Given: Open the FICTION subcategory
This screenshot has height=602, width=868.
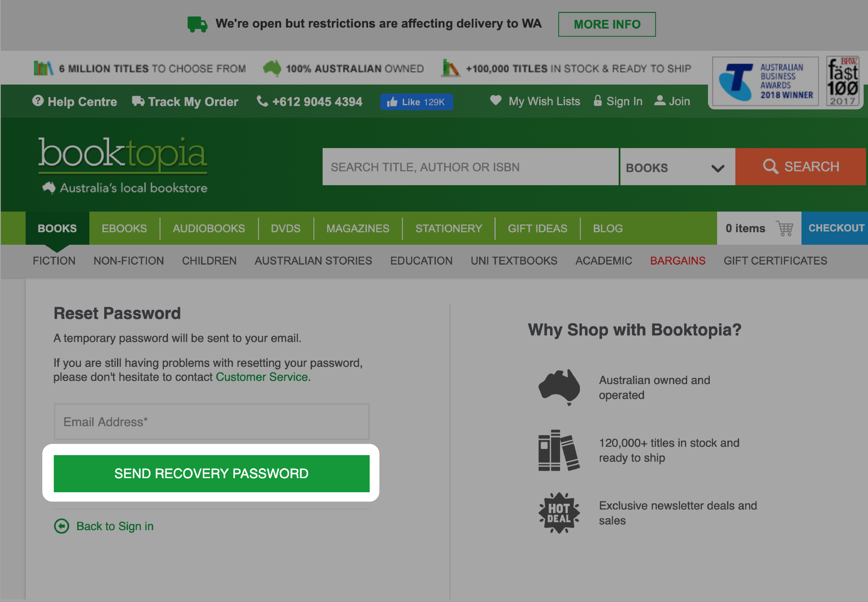Looking at the screenshot, I should pyautogui.click(x=54, y=261).
